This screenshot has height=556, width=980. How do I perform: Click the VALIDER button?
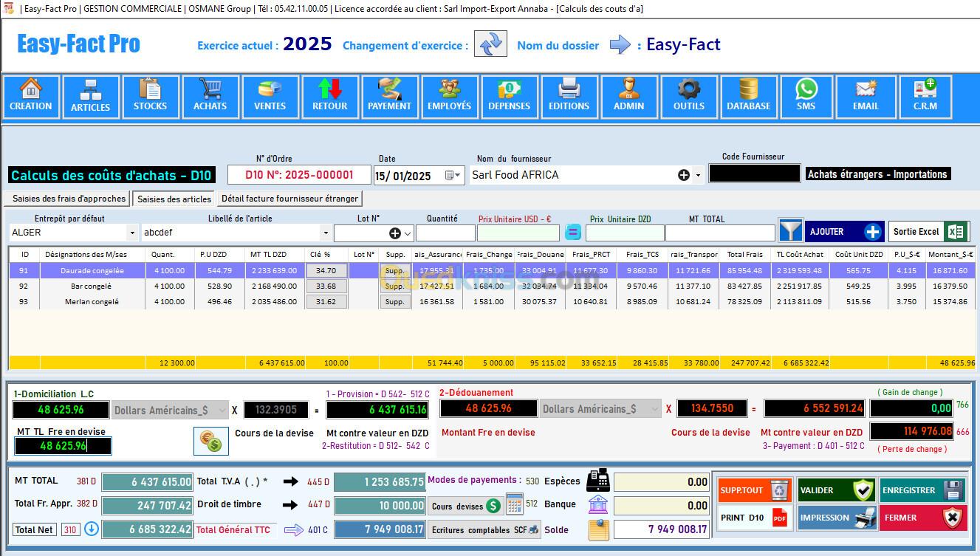836,490
